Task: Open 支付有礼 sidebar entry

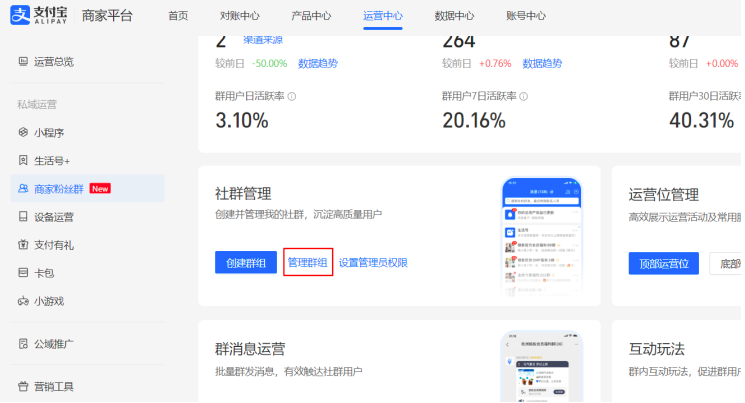Action: [53, 245]
